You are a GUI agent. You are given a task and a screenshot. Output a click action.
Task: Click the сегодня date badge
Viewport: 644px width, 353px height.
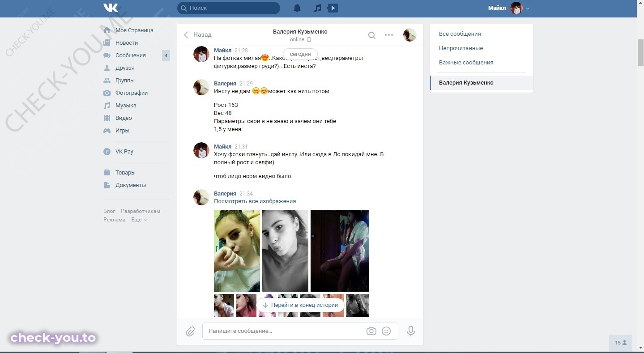(x=300, y=54)
